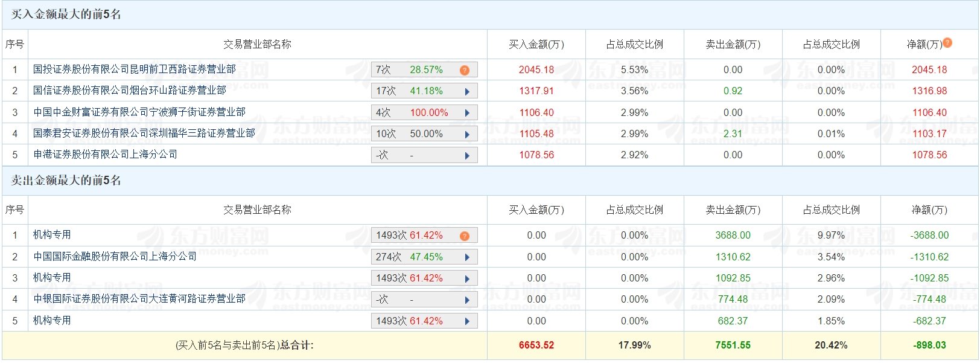Expand the arrow in the 国泰君安深圳福华三路 row
The width and height of the screenshot is (980, 363).
point(467,134)
